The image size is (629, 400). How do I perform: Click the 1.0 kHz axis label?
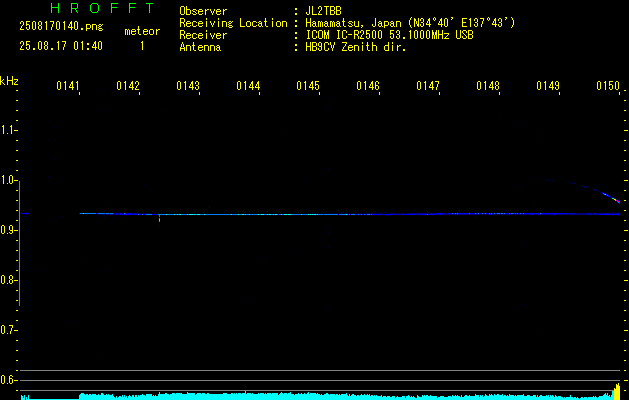(8, 180)
